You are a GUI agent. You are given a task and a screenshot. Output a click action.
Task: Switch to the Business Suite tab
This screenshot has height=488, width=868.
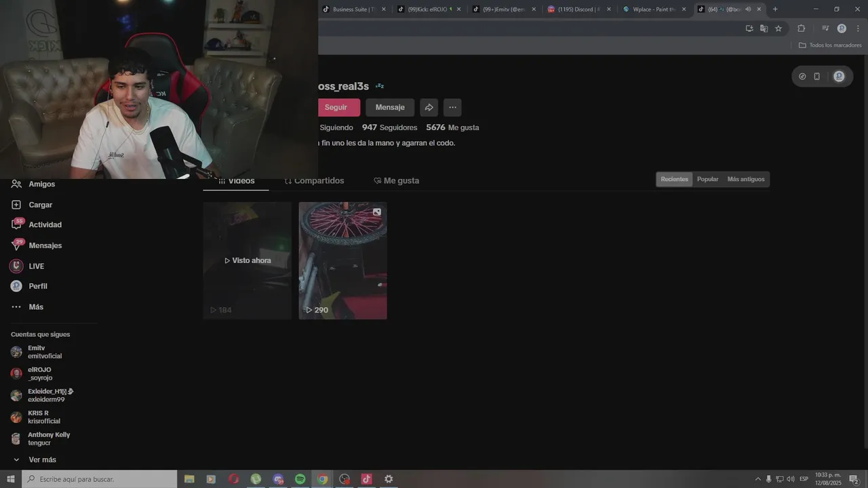(354, 9)
